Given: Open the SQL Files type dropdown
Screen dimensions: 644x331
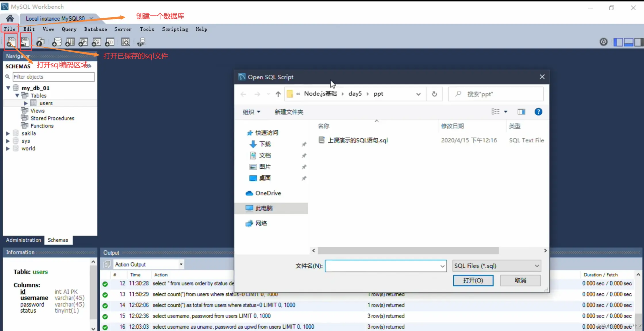Looking at the screenshot, I should coord(497,266).
